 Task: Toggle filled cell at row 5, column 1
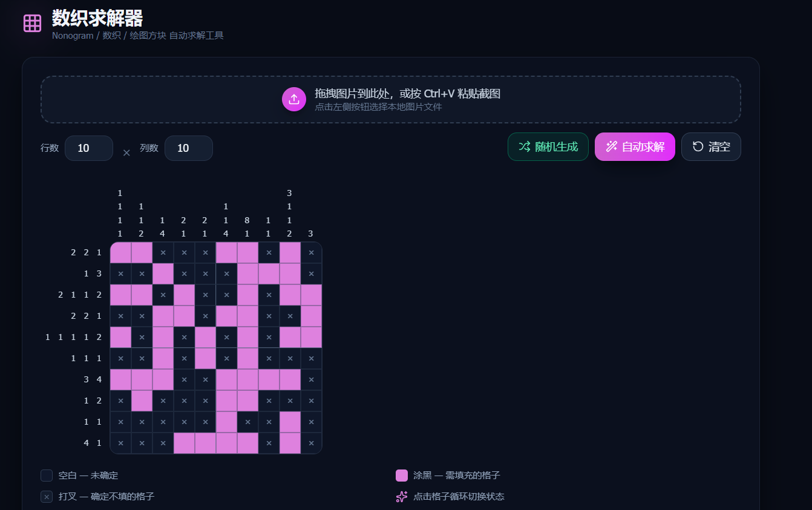tap(120, 337)
